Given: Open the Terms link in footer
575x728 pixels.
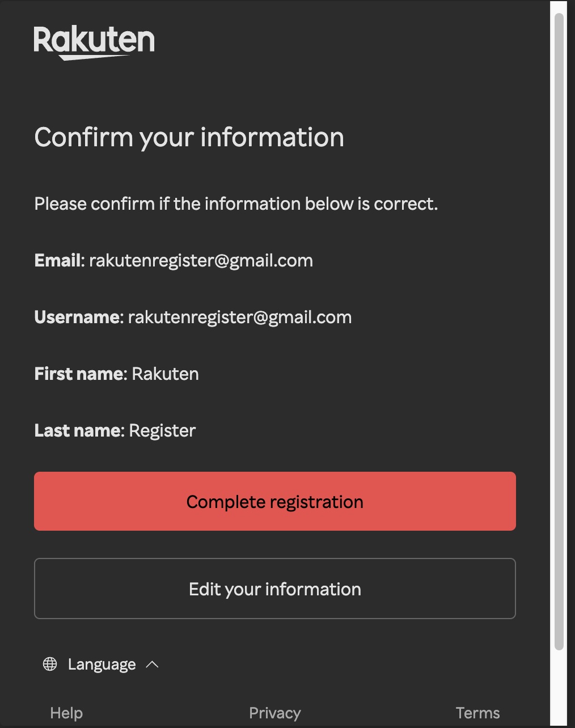Looking at the screenshot, I should pos(477,713).
